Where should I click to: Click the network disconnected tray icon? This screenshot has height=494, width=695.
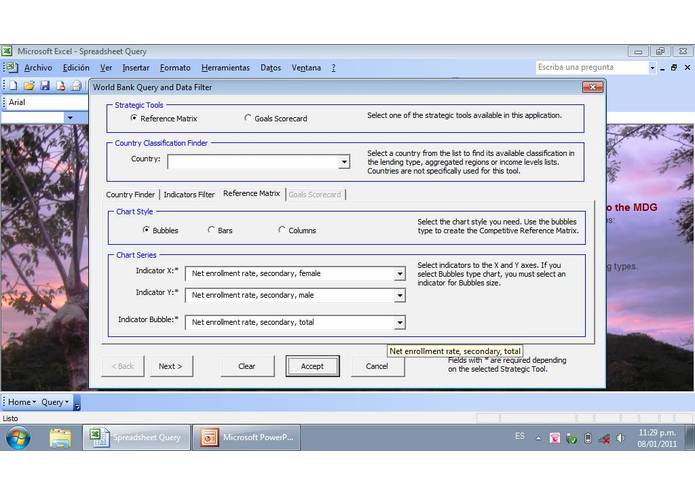coord(604,439)
